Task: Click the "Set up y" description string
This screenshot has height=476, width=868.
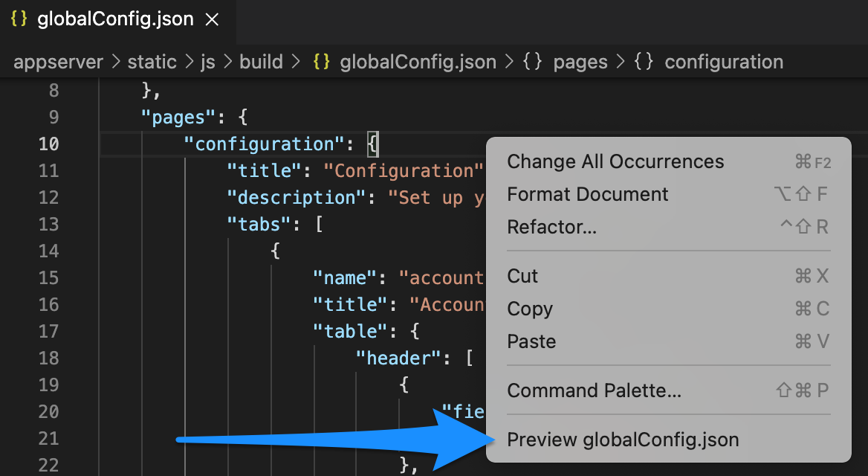Action: [435, 198]
